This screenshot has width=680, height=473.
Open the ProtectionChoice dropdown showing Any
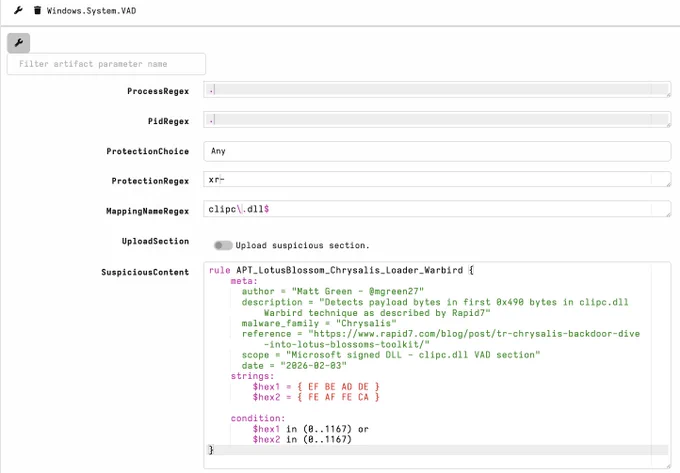pyautogui.click(x=437, y=151)
